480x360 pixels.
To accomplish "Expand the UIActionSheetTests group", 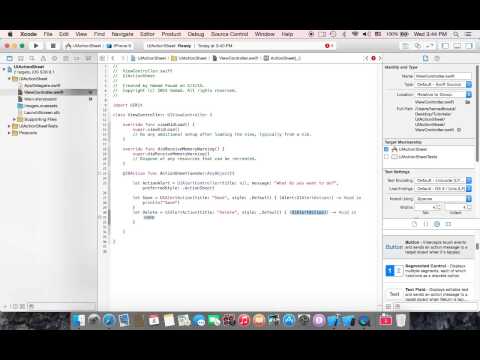I will click(9, 126).
